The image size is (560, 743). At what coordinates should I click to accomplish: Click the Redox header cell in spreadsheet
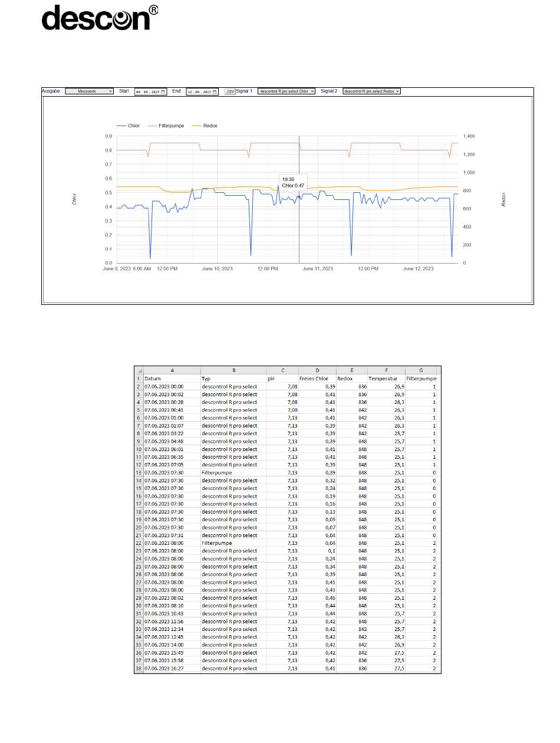click(x=351, y=379)
